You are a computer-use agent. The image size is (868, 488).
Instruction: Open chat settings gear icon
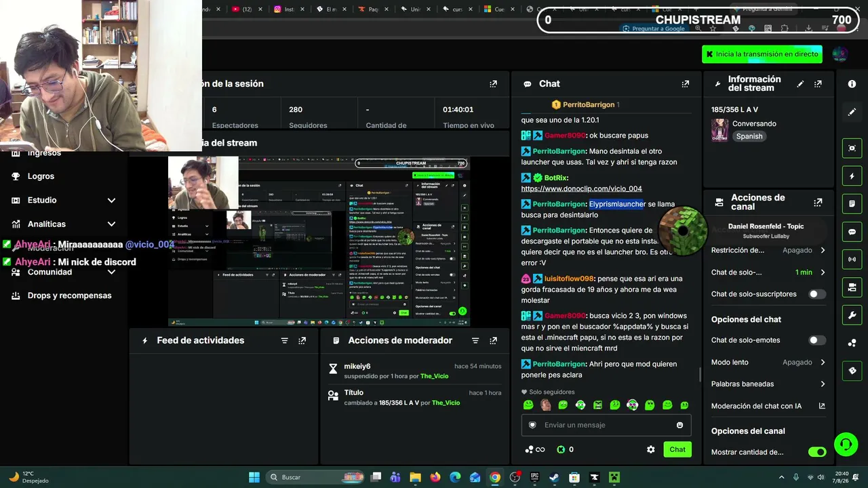(x=651, y=449)
